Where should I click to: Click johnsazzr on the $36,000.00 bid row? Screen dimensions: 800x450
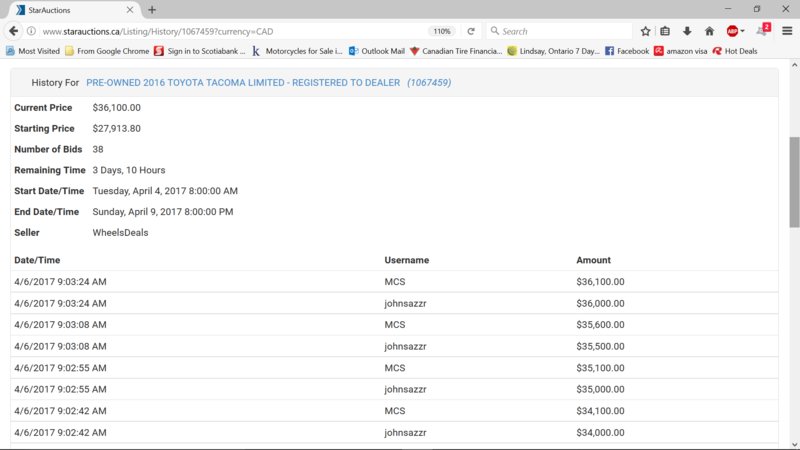coord(406,304)
